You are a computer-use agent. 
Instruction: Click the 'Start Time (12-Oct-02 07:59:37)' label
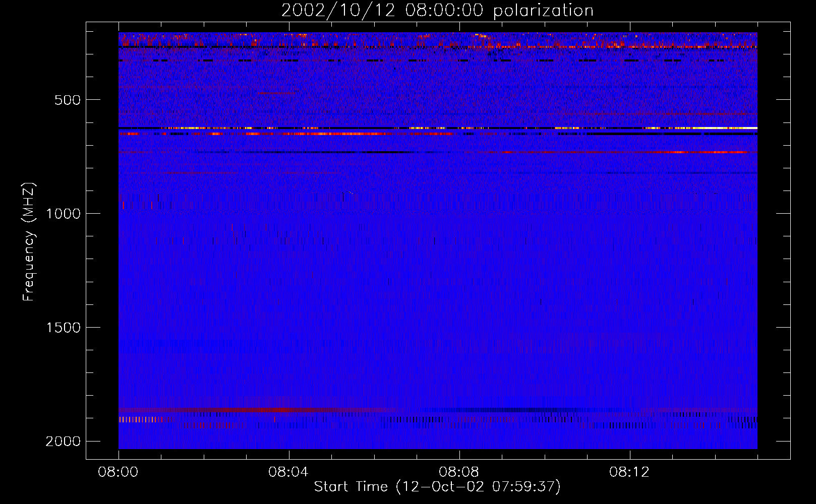[437, 487]
